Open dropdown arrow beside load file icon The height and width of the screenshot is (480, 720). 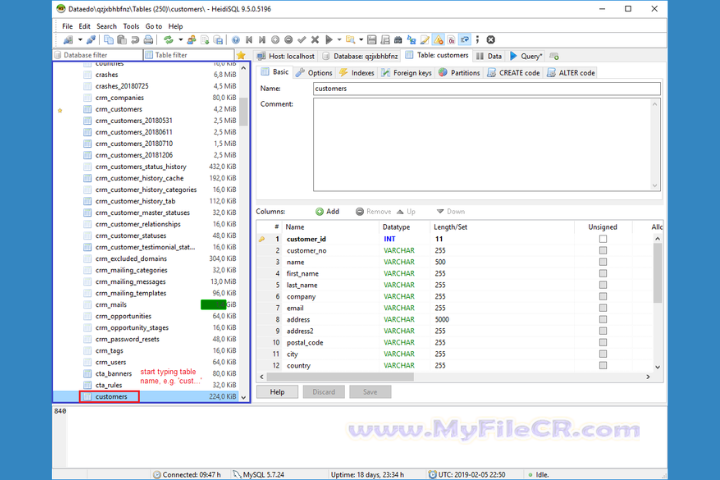[x=361, y=40]
